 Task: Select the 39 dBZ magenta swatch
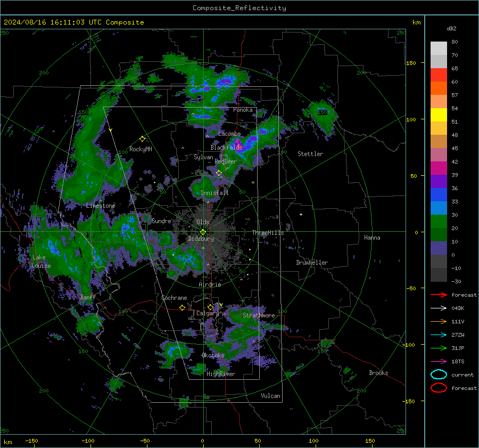[439, 168]
